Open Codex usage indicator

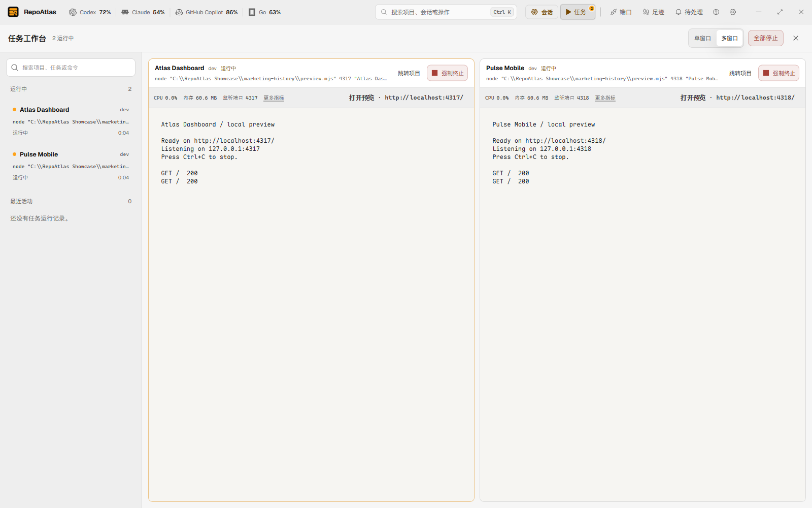(90, 12)
